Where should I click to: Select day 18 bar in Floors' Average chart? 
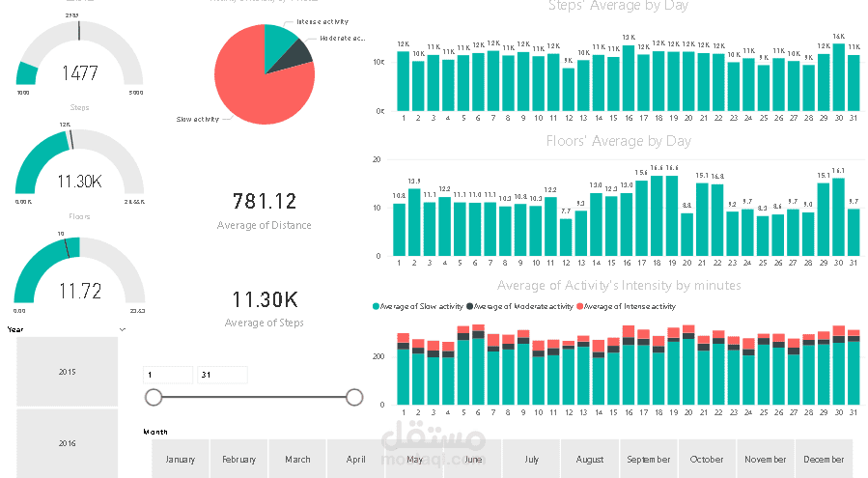(657, 216)
